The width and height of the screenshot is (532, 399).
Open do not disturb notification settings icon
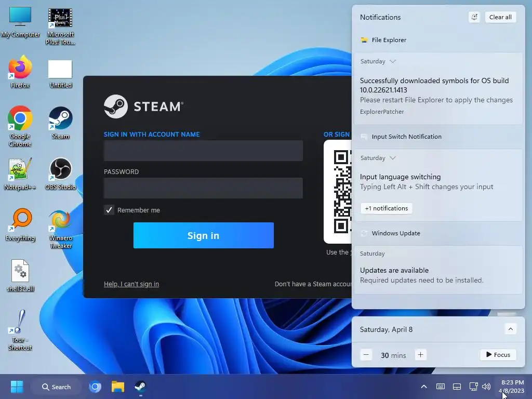click(474, 17)
